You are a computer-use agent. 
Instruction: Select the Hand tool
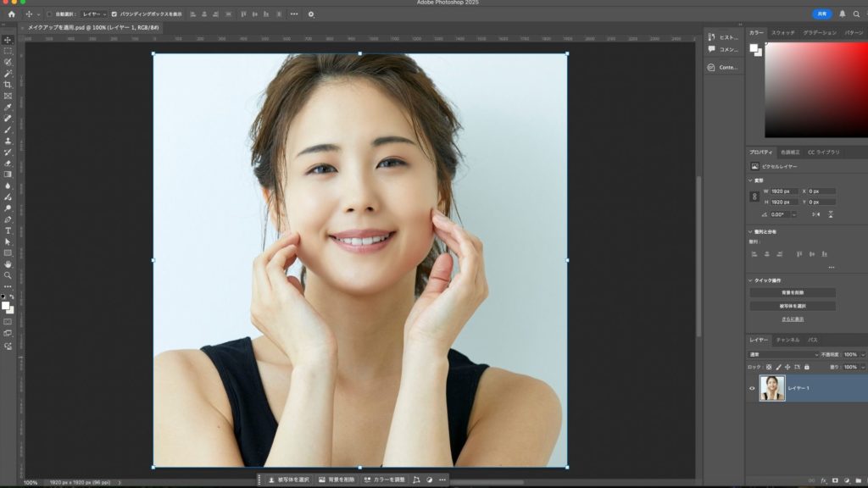coord(8,264)
